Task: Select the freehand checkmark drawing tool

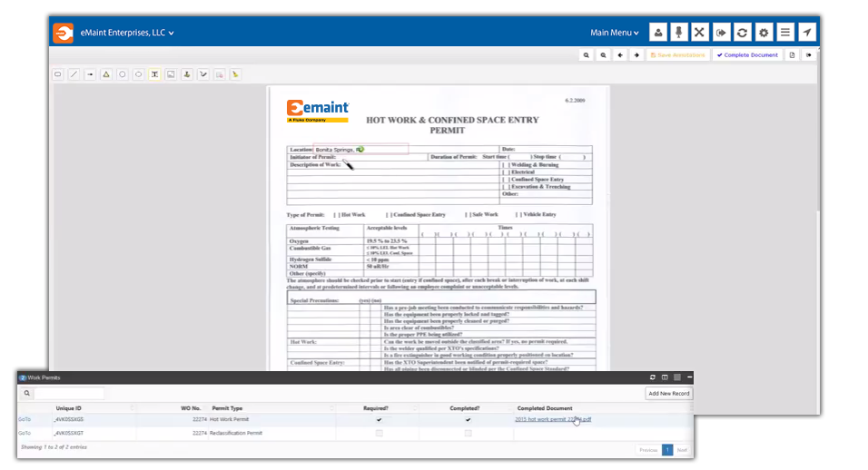Action: [x=203, y=74]
